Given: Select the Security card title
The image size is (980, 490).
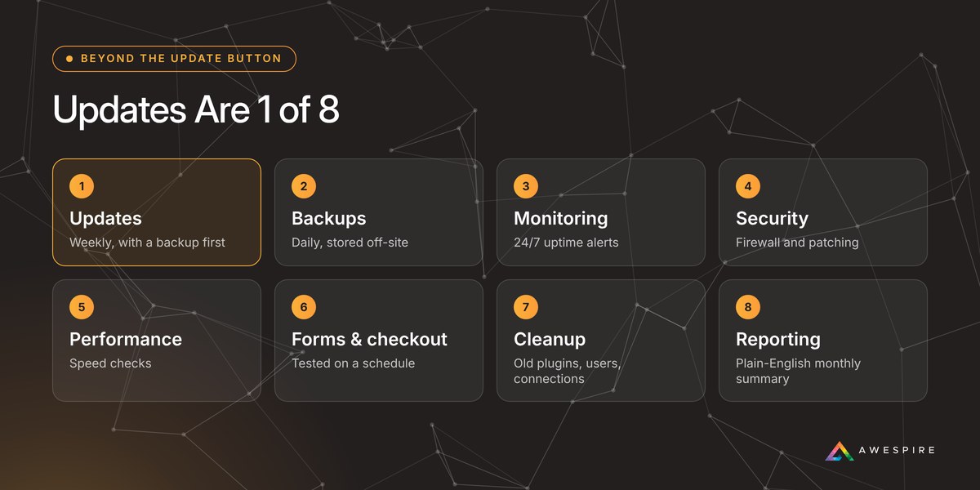Looking at the screenshot, I should click(x=772, y=219).
